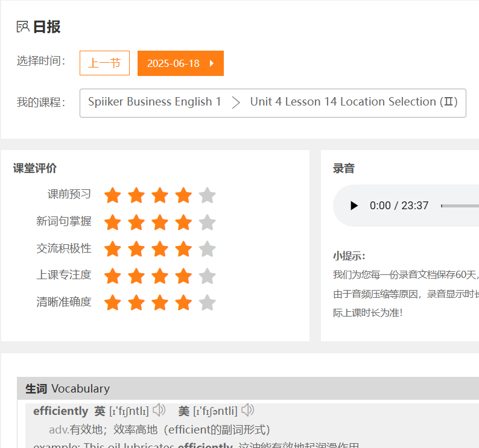The height and width of the screenshot is (448, 479).
Task: Click the arrow beside date 2025-06-18
Action: point(212,63)
